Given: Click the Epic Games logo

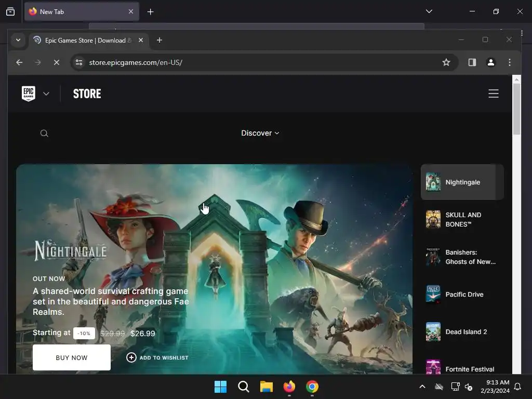Looking at the screenshot, I should pos(29,94).
